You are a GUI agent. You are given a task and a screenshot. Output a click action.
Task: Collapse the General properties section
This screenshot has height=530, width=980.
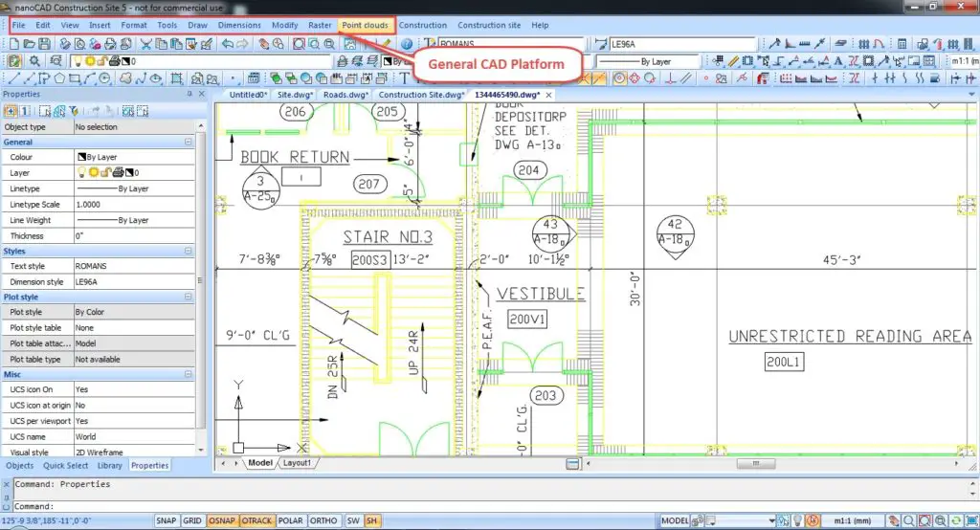pos(189,142)
